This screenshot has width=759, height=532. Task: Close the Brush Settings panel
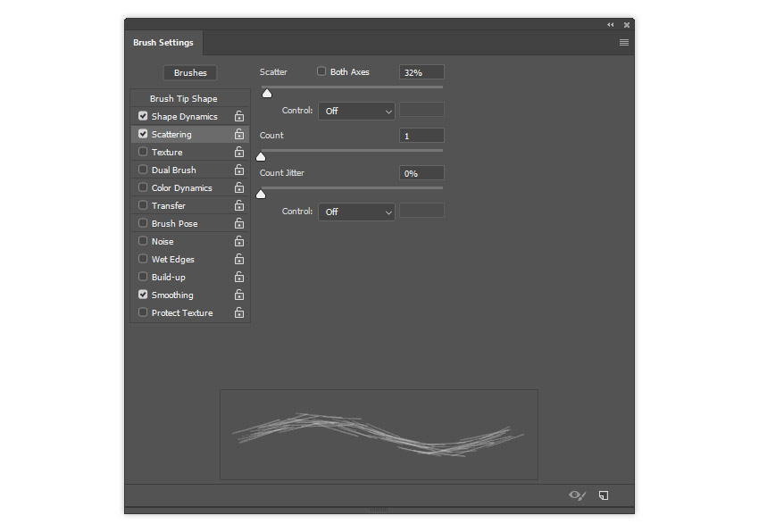[627, 25]
